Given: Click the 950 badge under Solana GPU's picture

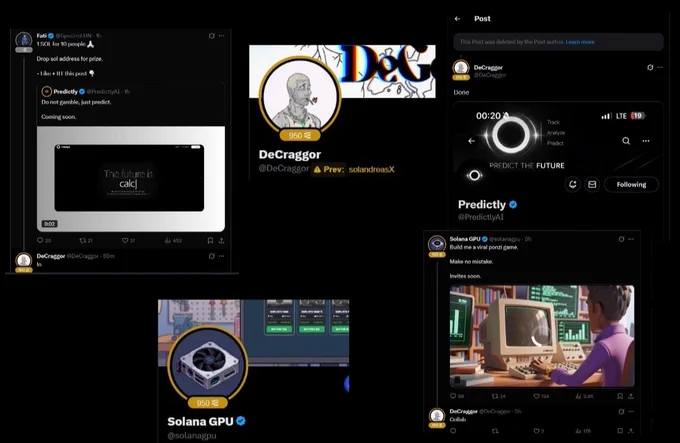Looking at the screenshot, I should 208,403.
